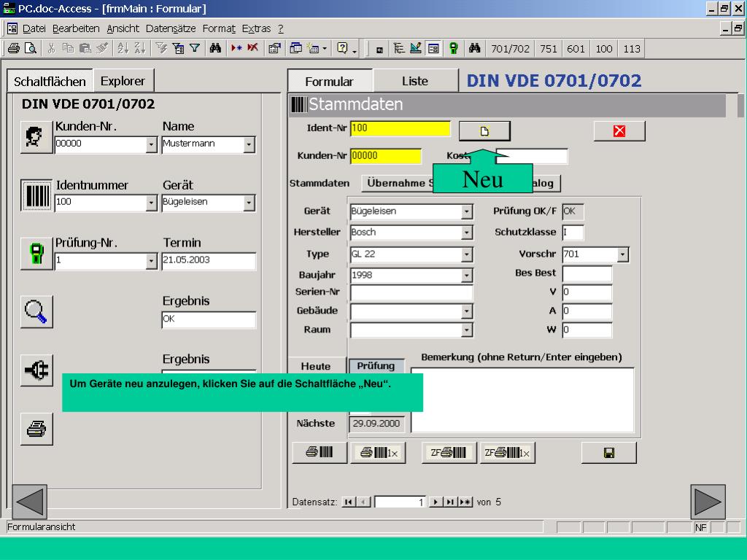Click the first Find binoculars icon
Screen dimensions: 747x560
pos(215,48)
